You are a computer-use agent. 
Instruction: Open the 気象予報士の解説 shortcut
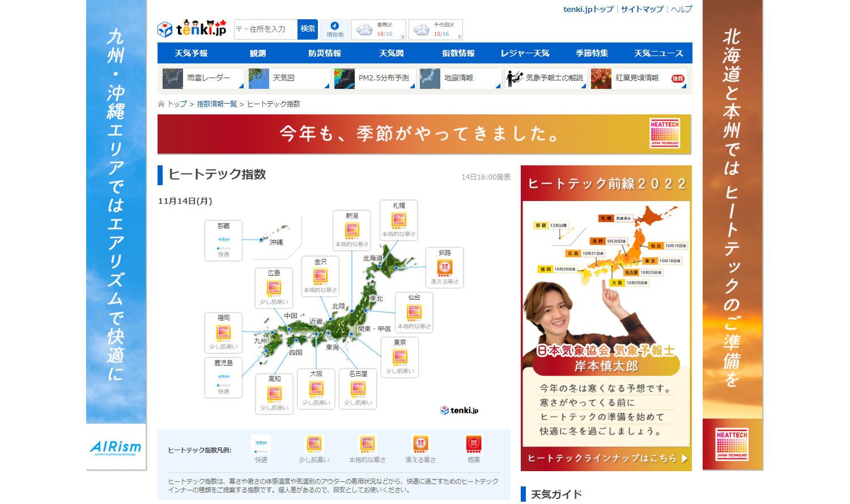(x=546, y=79)
